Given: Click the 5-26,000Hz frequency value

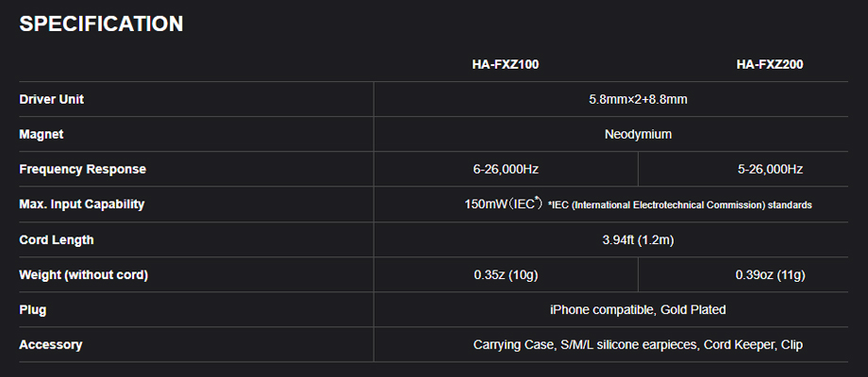Looking at the screenshot, I should click(770, 169).
